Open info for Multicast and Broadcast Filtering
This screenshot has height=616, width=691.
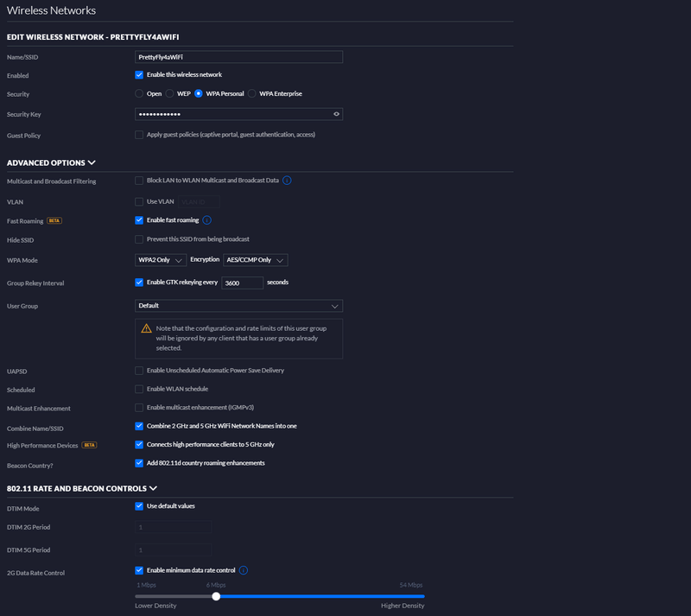(x=287, y=181)
